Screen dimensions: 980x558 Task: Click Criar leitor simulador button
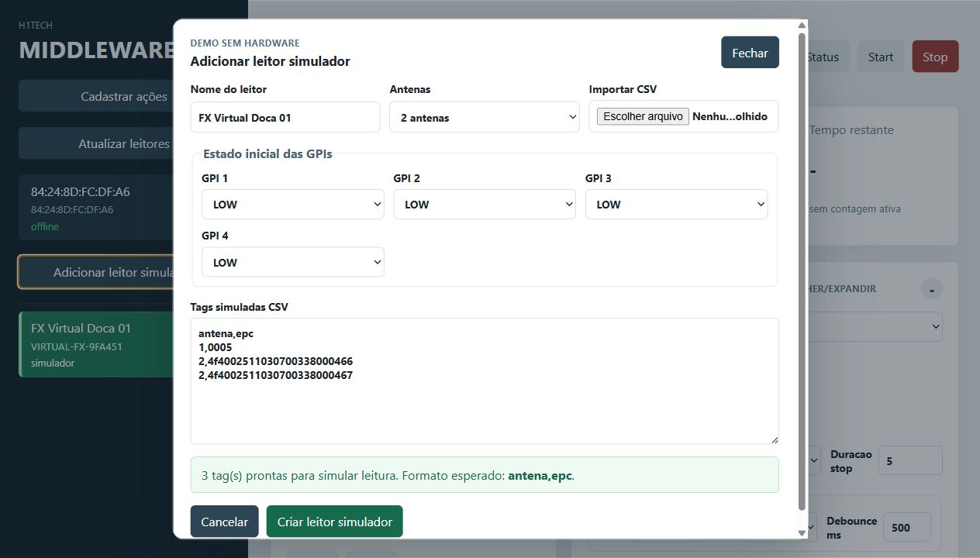(x=335, y=522)
